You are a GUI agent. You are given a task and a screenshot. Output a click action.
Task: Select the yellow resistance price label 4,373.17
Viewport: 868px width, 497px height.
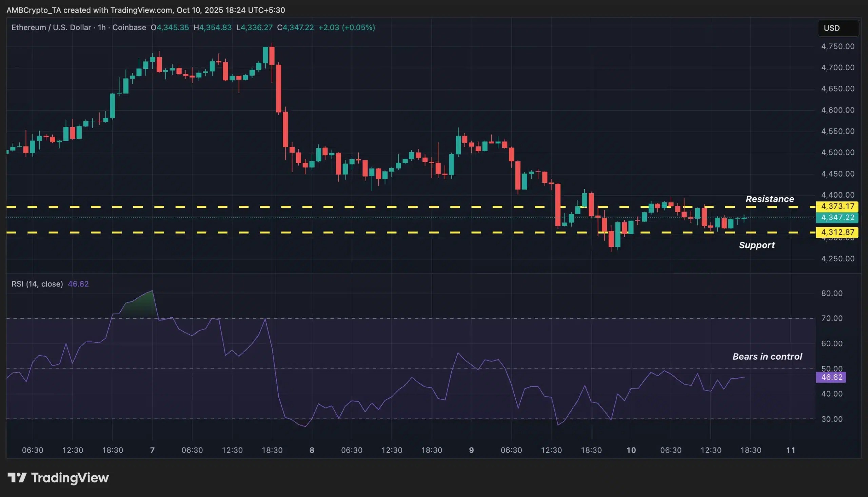[x=837, y=206]
